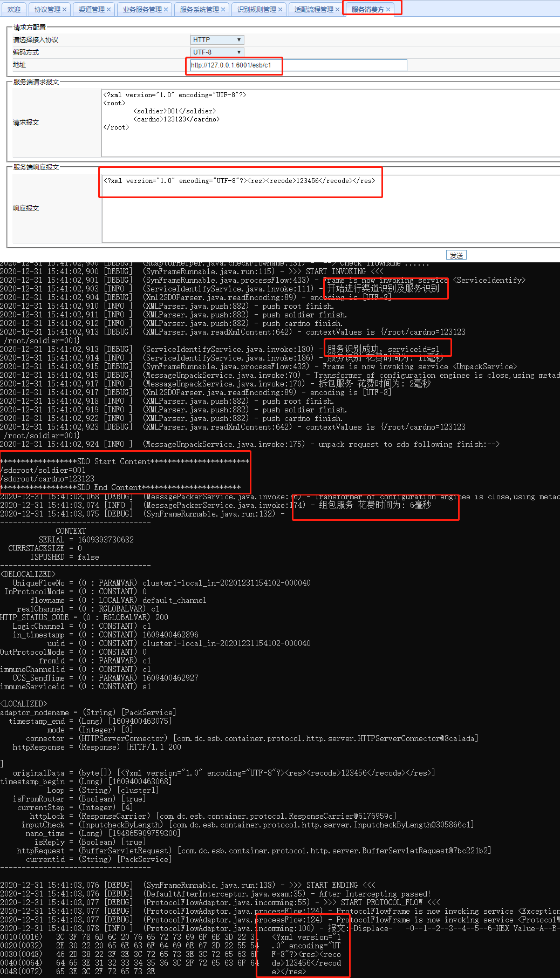
Task: Close the 服务系统管理 tab using X
Action: click(x=223, y=10)
